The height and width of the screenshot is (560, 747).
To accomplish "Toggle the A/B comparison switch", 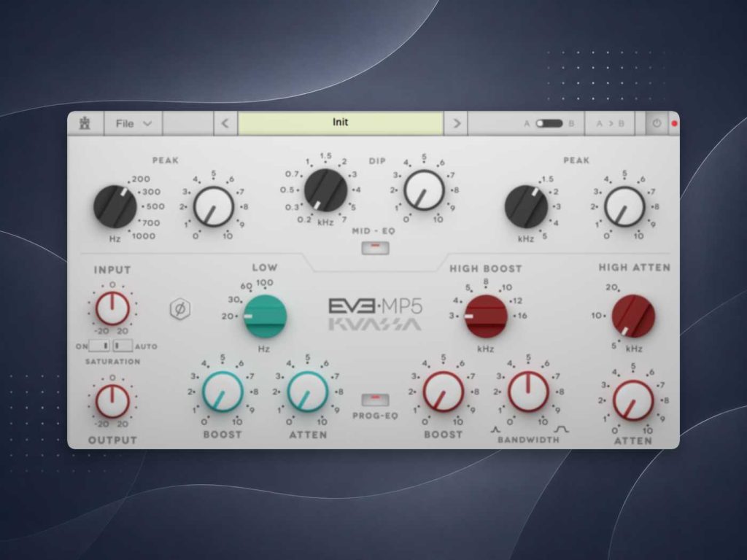I will coord(549,123).
